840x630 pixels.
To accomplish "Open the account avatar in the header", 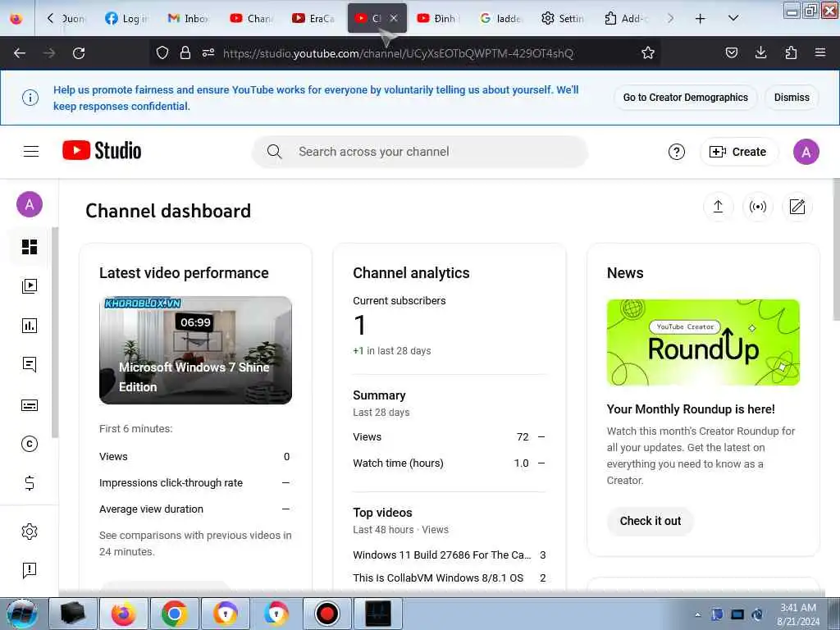I will point(806,152).
